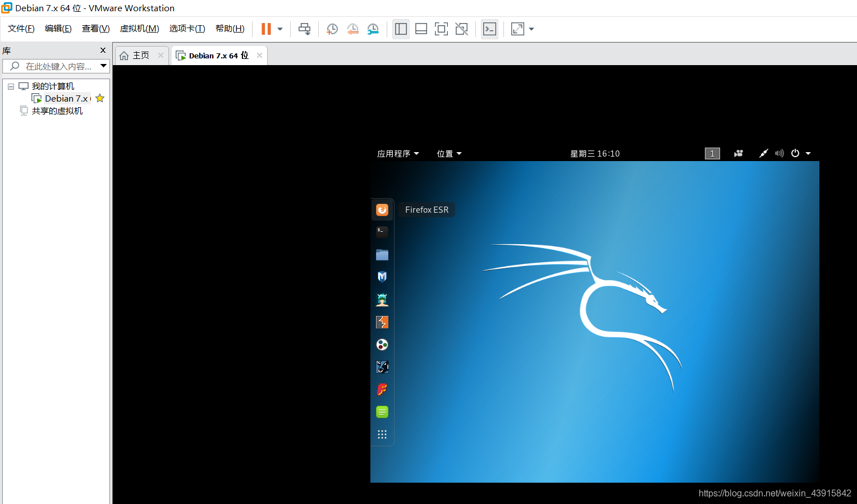Select 共享的虚拟机 in the library
Viewport: 857px width, 504px height.
click(x=57, y=111)
